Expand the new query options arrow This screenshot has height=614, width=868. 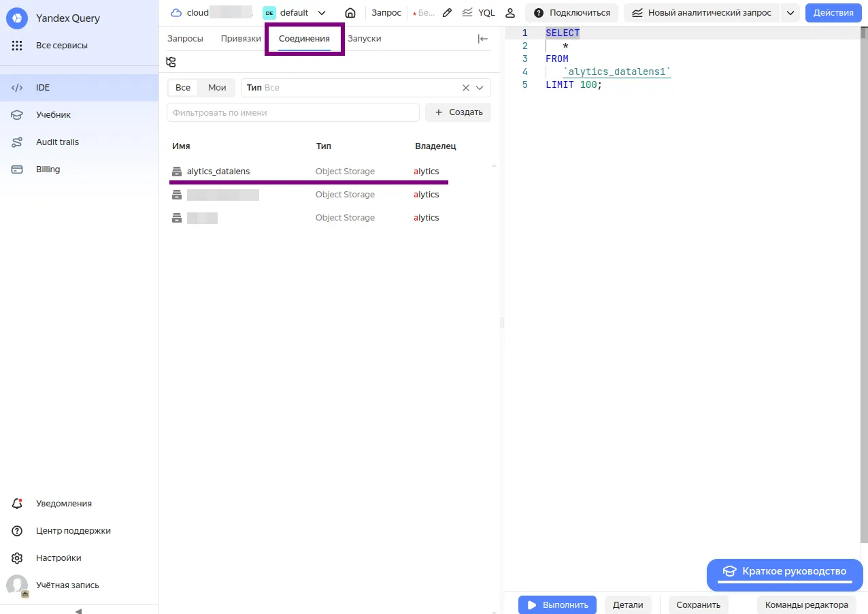coord(790,13)
